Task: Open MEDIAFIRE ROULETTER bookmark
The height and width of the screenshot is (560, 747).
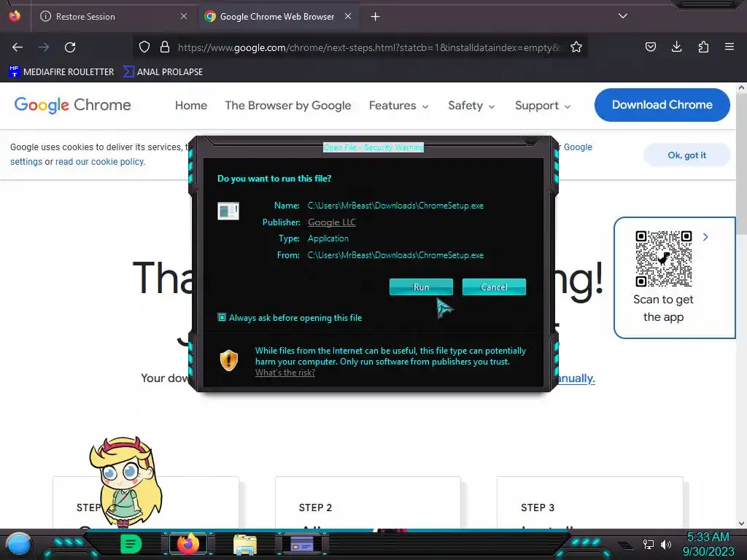Action: point(61,72)
